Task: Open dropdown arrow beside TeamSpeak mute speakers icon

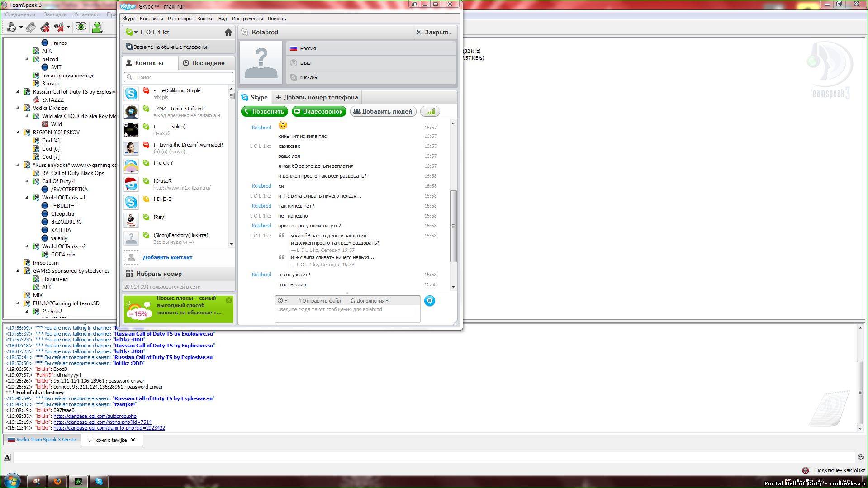Action: pos(68,28)
